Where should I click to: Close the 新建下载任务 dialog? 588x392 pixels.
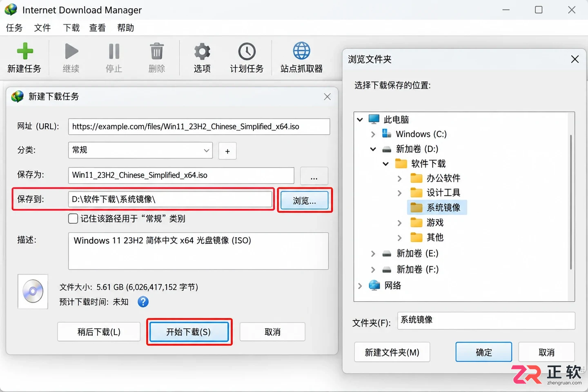click(327, 97)
